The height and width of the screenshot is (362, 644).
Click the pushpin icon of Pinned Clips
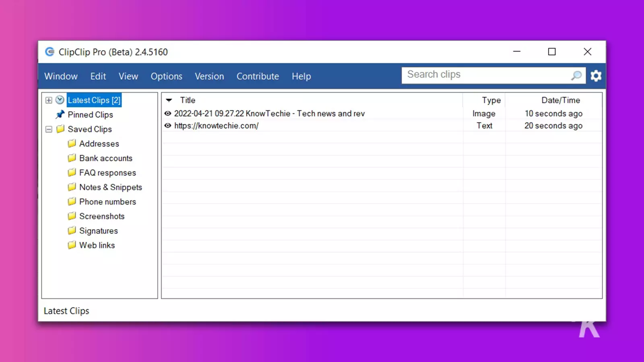click(60, 114)
